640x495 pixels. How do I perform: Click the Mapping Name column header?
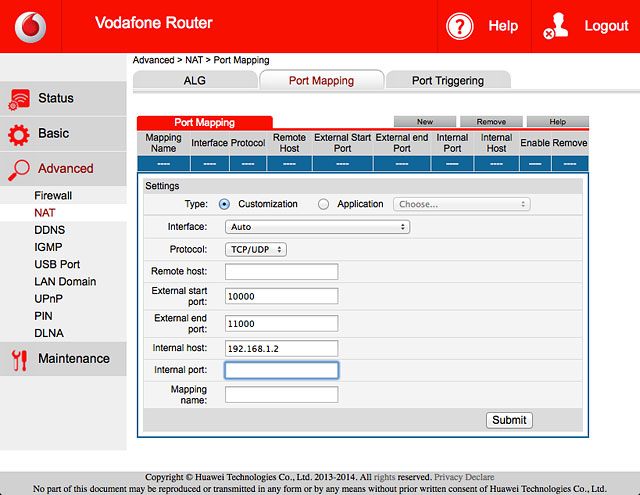163,143
